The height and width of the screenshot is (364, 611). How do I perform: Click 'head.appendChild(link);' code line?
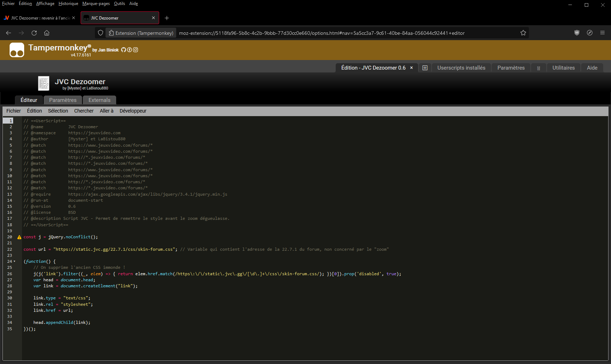pyautogui.click(x=62, y=322)
